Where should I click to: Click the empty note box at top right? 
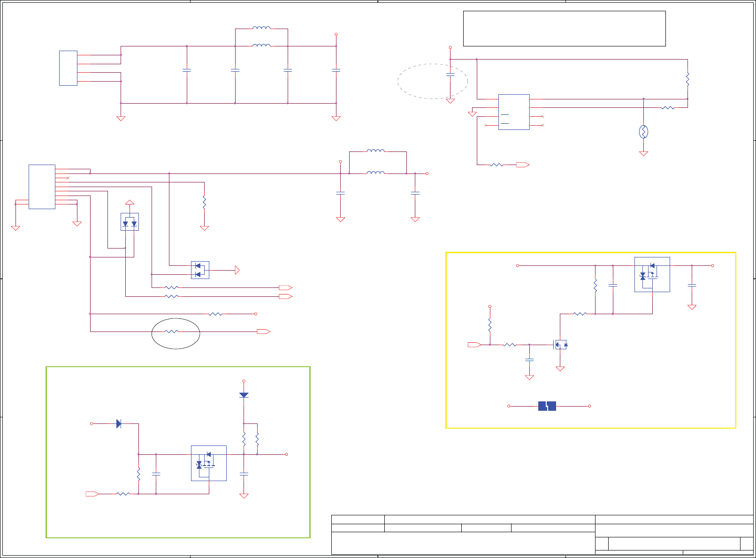coord(565,29)
